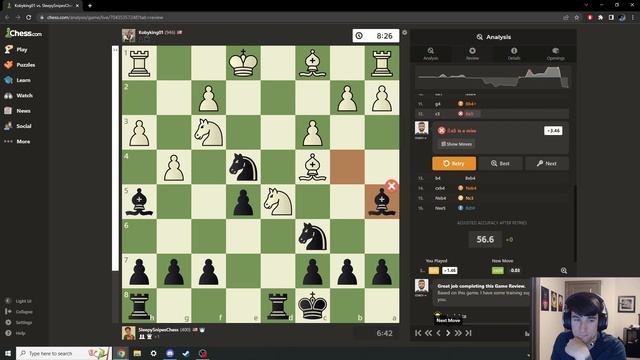Viewport: 640px width, 360px height.
Task: Click the taskbar search box
Action: pyautogui.click(x=63, y=353)
